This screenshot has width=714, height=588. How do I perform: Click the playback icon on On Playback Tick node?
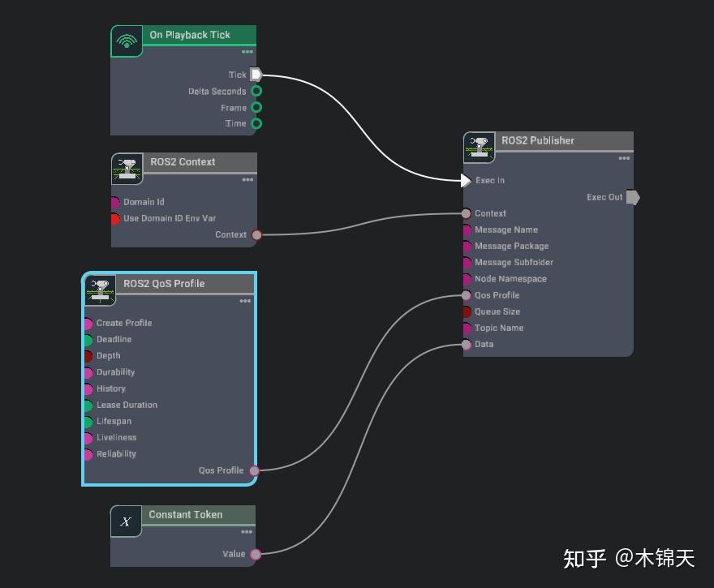(127, 39)
